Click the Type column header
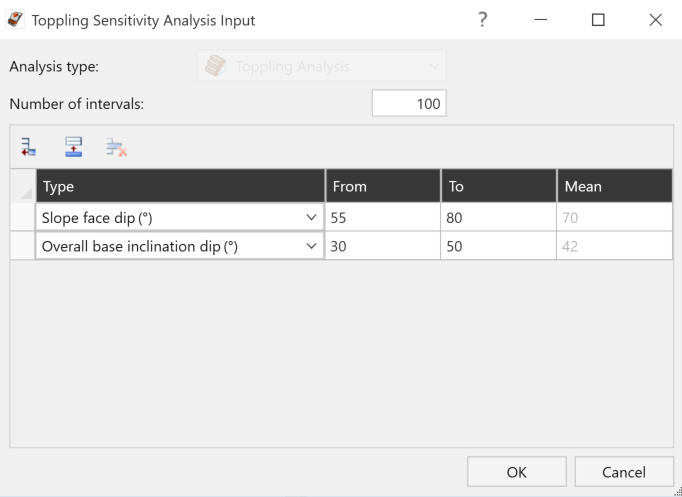The width and height of the screenshot is (682, 497). [x=180, y=186]
